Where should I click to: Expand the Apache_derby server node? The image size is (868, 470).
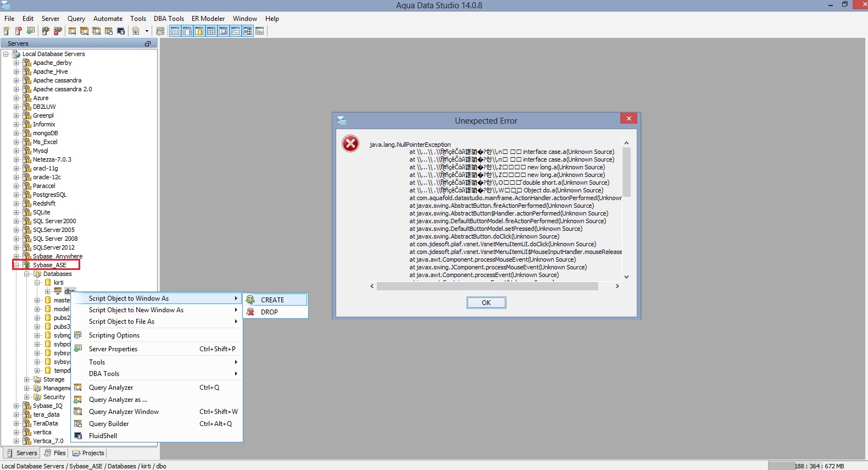tap(16, 63)
